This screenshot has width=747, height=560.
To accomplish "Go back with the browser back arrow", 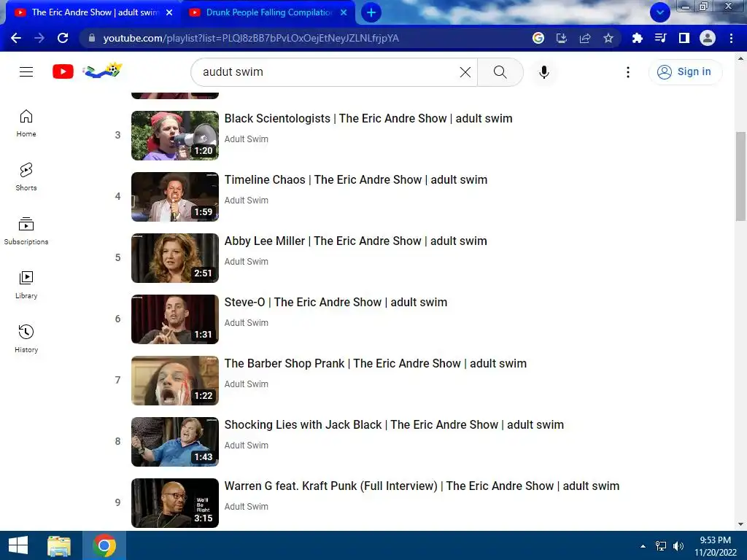I will click(16, 38).
